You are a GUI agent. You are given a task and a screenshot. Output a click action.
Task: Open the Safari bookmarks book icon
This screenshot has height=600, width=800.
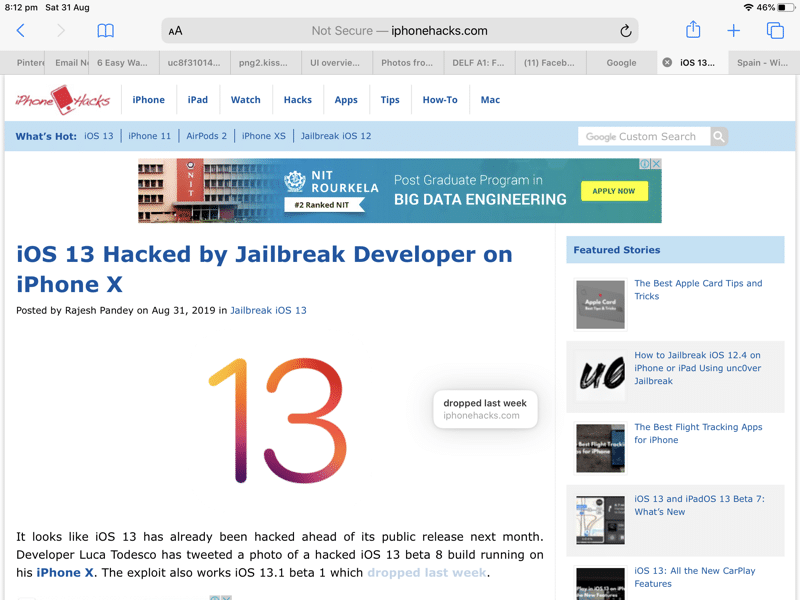coord(105,31)
